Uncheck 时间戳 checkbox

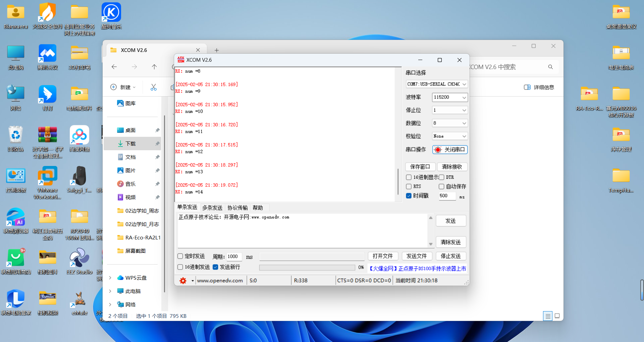[x=409, y=196]
